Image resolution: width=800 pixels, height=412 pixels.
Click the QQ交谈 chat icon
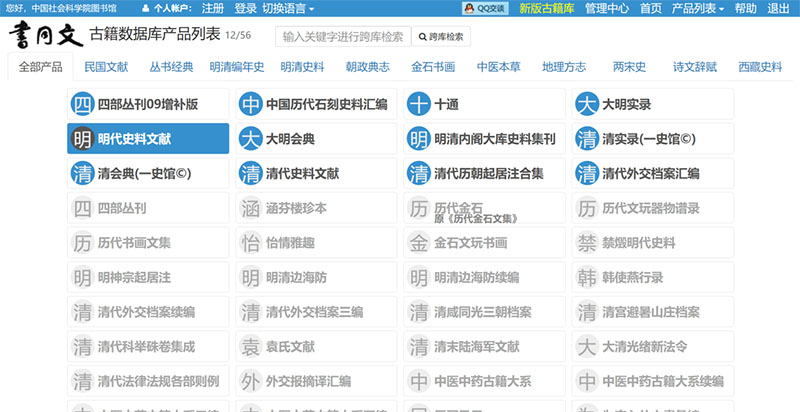(484, 8)
